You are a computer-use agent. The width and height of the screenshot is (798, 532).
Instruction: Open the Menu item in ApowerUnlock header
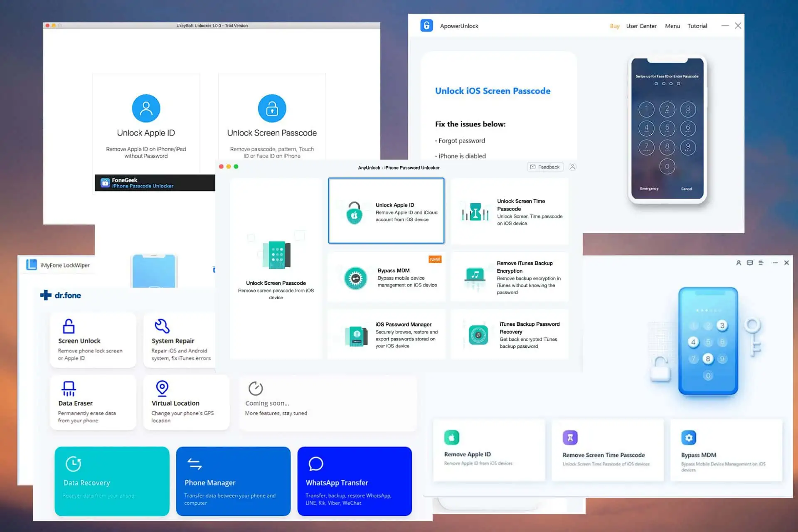pyautogui.click(x=672, y=26)
